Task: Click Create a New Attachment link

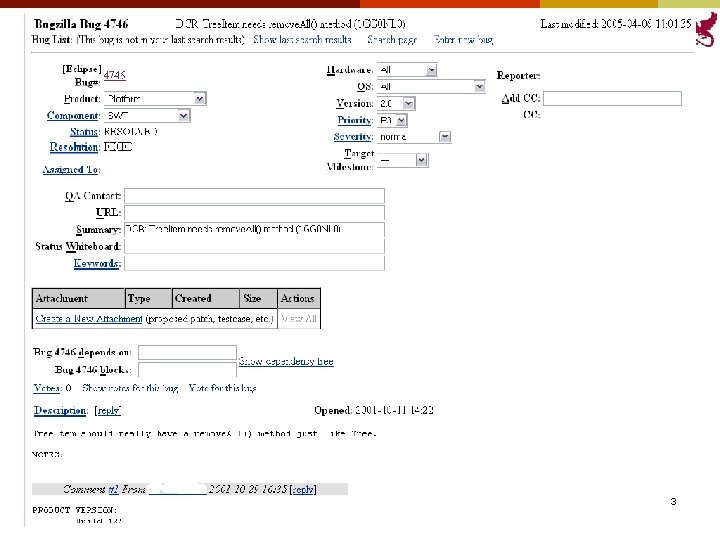Action: (89, 319)
